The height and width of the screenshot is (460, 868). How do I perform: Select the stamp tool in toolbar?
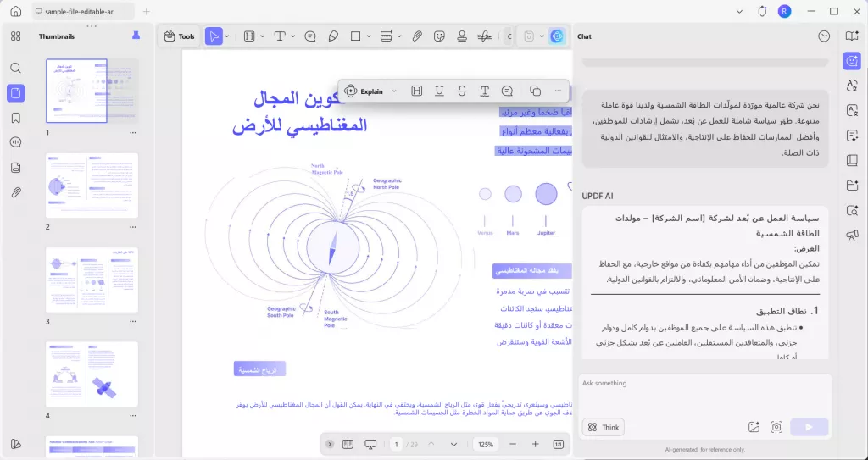click(x=462, y=36)
